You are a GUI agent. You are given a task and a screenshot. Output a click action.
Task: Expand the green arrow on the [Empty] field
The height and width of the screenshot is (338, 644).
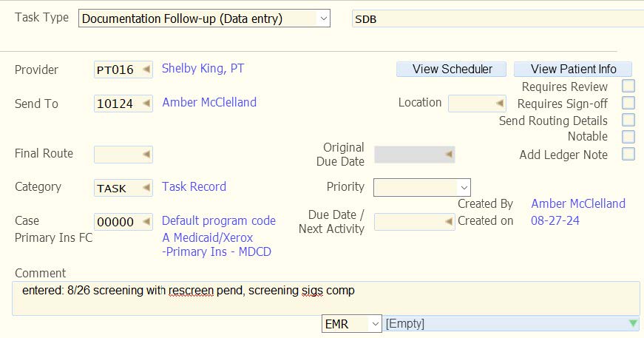pos(633,324)
